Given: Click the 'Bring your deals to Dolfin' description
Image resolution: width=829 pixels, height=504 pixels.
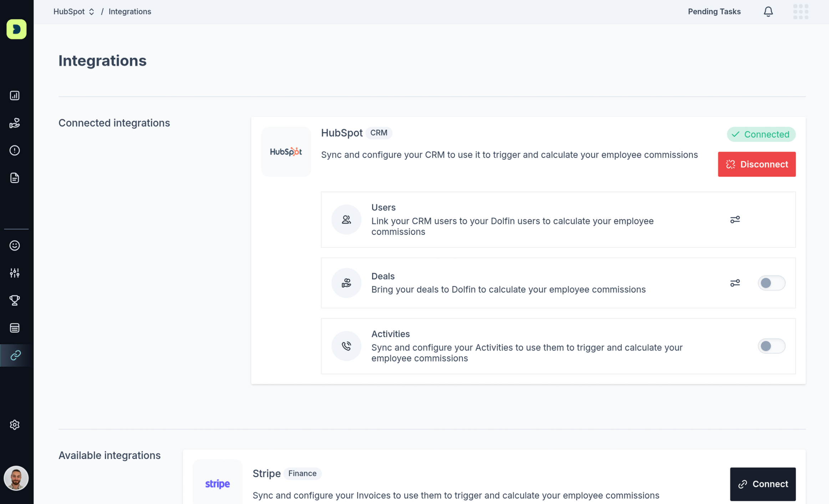Looking at the screenshot, I should coord(508,289).
